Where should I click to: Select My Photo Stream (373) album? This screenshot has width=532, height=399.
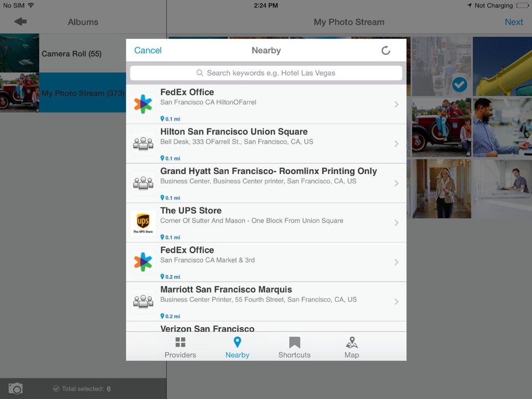63,93
